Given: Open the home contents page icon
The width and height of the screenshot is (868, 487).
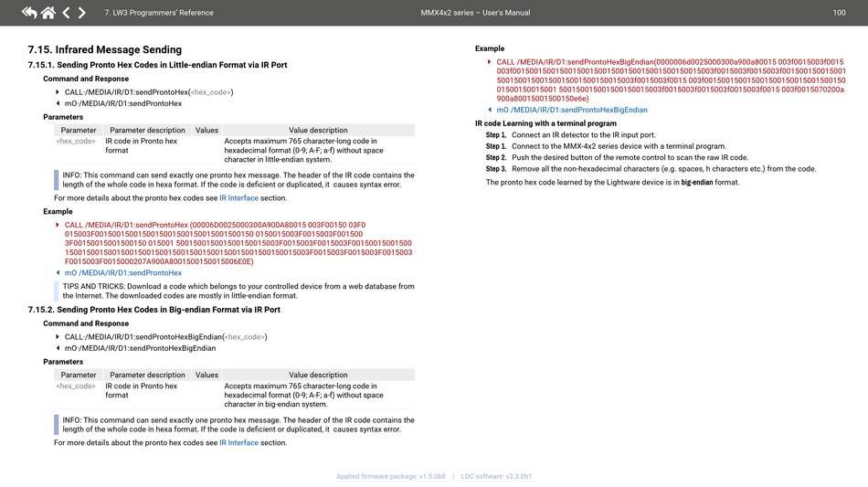Looking at the screenshot, I should coord(48,12).
